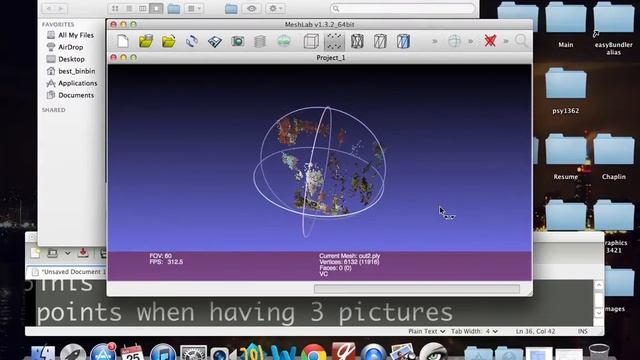
Task: Switch to Wireframe render mode
Action: tap(357, 41)
